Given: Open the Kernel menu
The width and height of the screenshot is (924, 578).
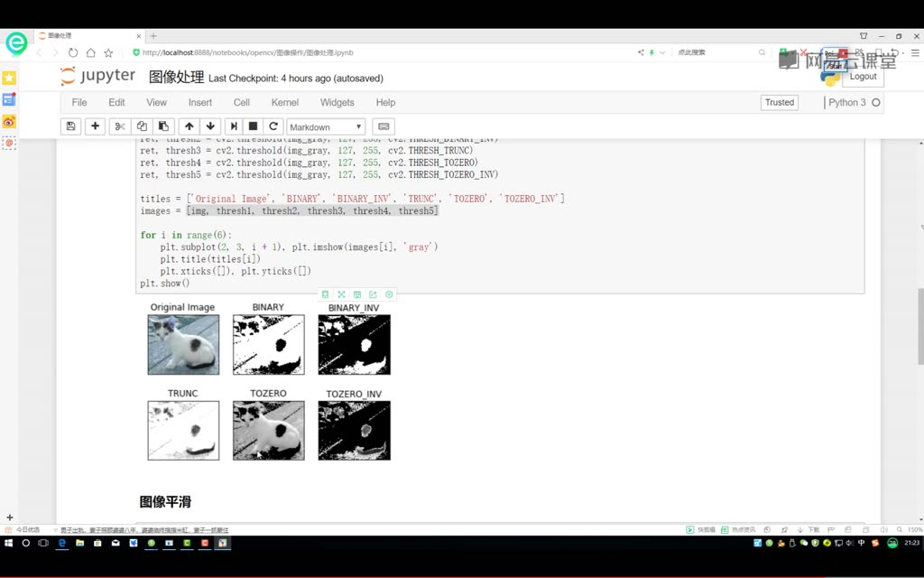Looking at the screenshot, I should click(x=285, y=102).
